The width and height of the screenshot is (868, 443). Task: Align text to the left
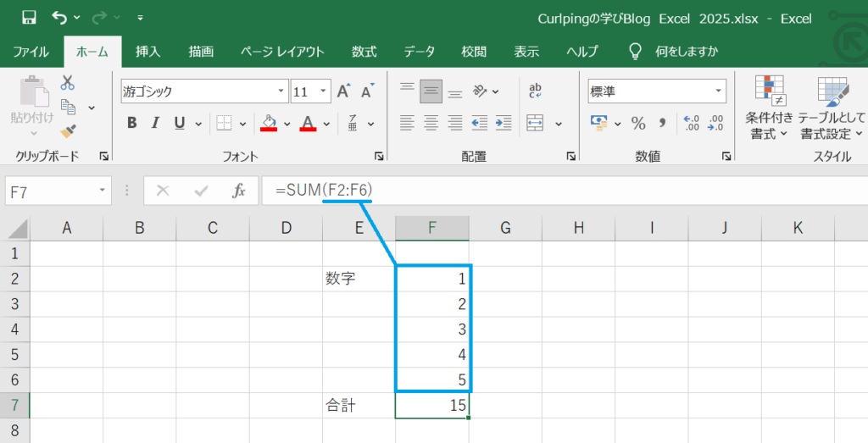coord(407,123)
